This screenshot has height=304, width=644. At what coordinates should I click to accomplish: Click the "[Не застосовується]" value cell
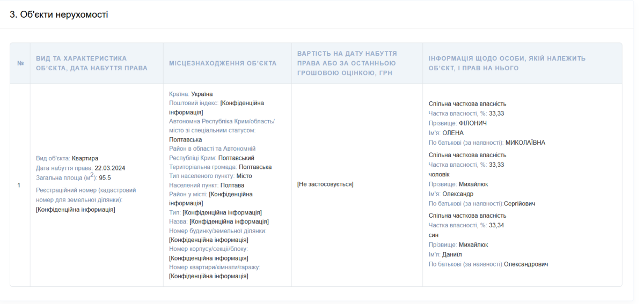coord(325,184)
